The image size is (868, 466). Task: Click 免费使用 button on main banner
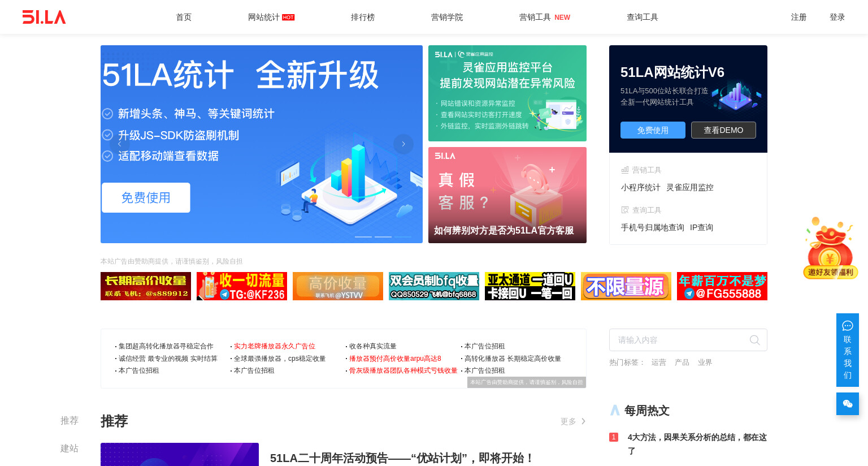[146, 197]
